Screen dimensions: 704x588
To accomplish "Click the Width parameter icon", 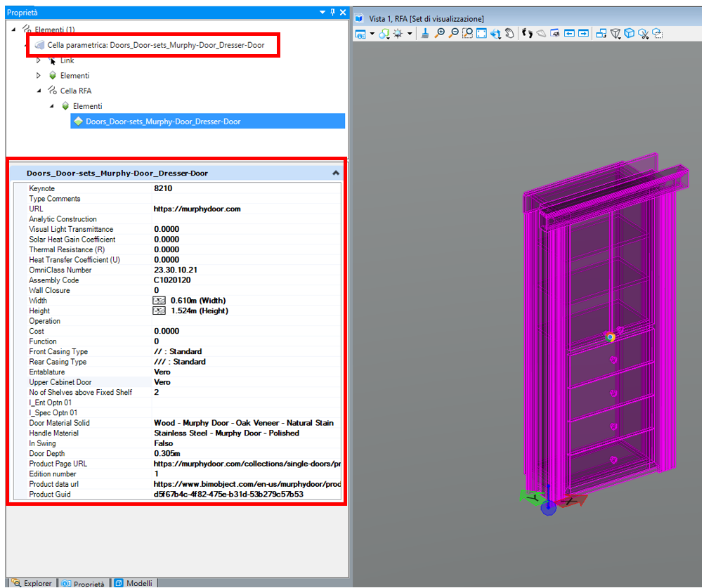I will 159,300.
